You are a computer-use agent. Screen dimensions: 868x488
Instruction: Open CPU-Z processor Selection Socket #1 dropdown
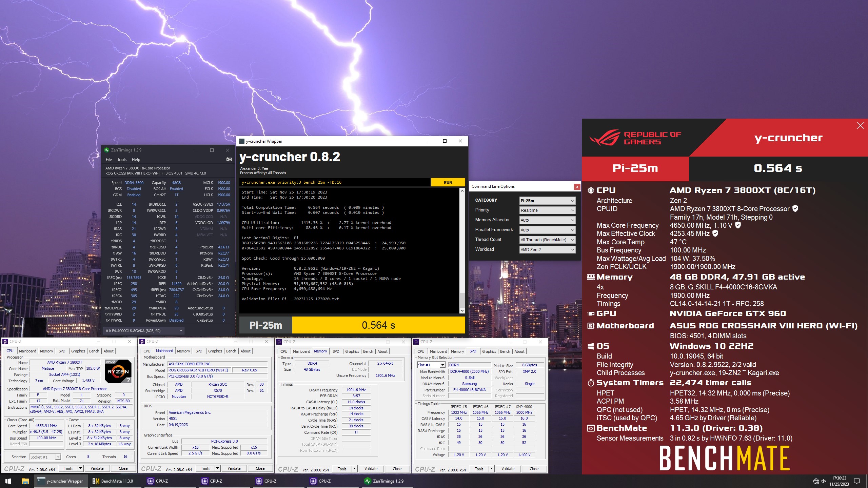45,457
